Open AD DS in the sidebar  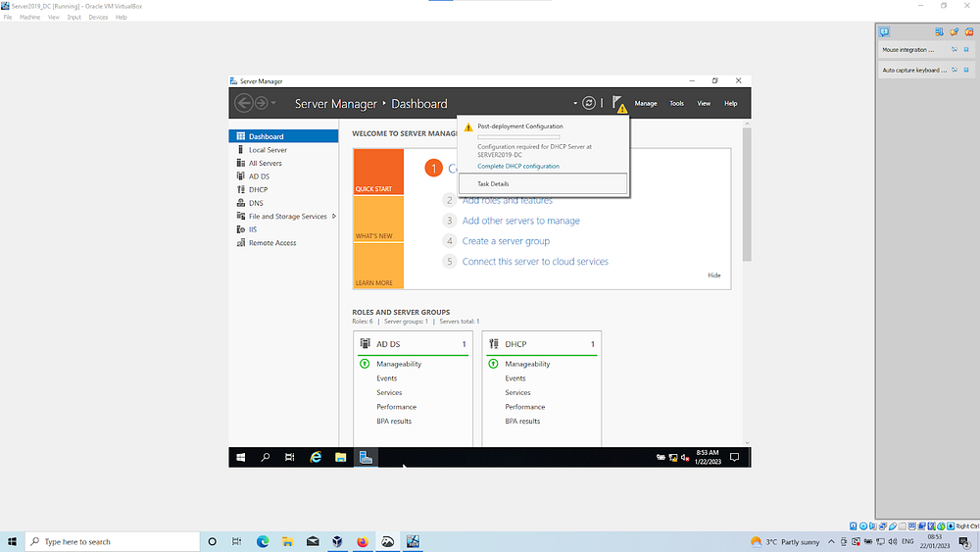(259, 176)
